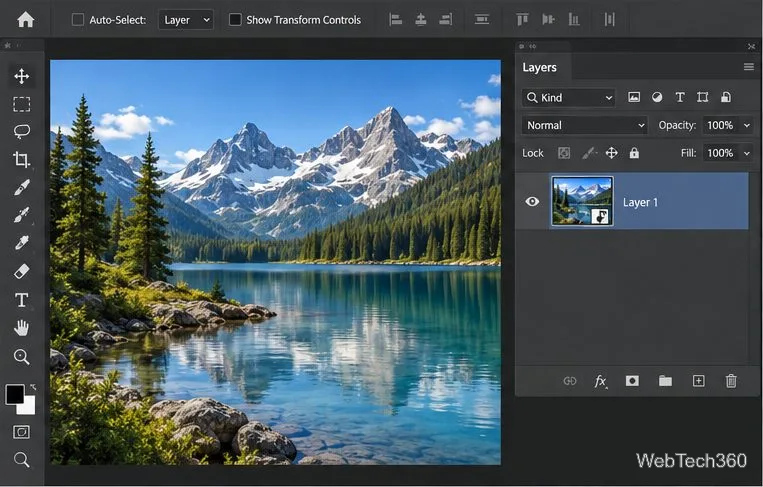This screenshot has height=487, width=763.
Task: Open the search magnifier below Quick Mask
Action: (21, 459)
